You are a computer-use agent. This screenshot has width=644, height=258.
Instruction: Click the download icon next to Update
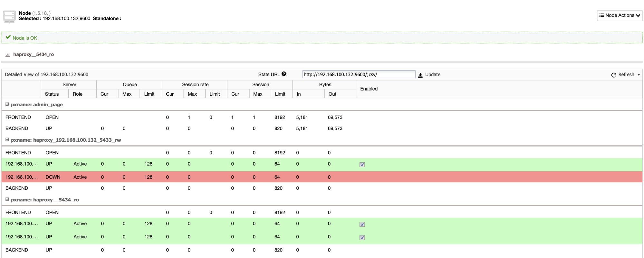(420, 75)
